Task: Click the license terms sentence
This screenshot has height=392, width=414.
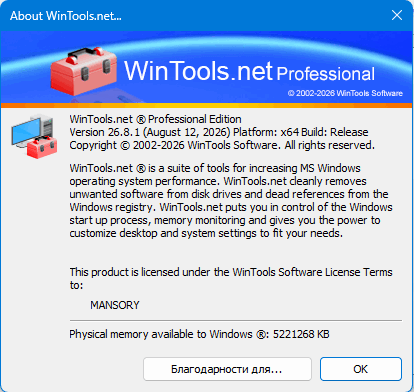Action: [231, 278]
